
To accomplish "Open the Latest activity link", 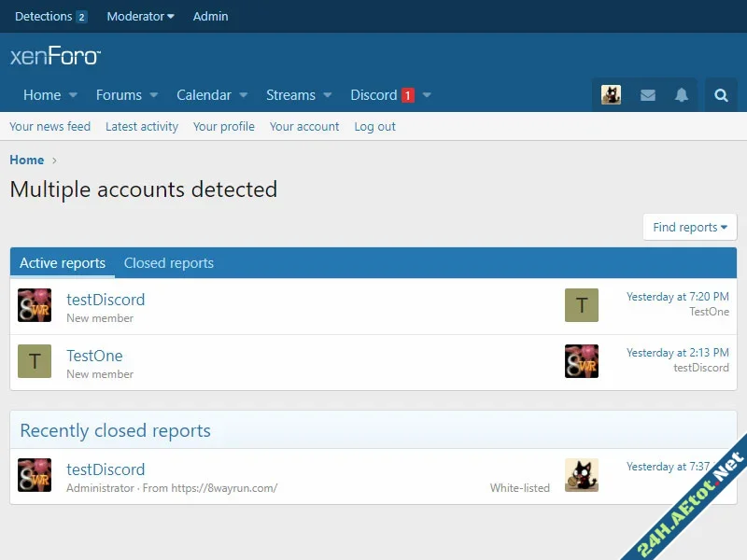I will click(142, 127).
